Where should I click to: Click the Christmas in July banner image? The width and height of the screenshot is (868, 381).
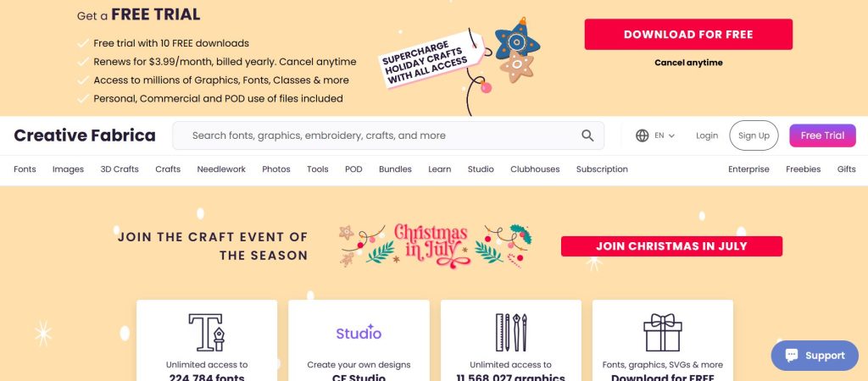(x=435, y=246)
